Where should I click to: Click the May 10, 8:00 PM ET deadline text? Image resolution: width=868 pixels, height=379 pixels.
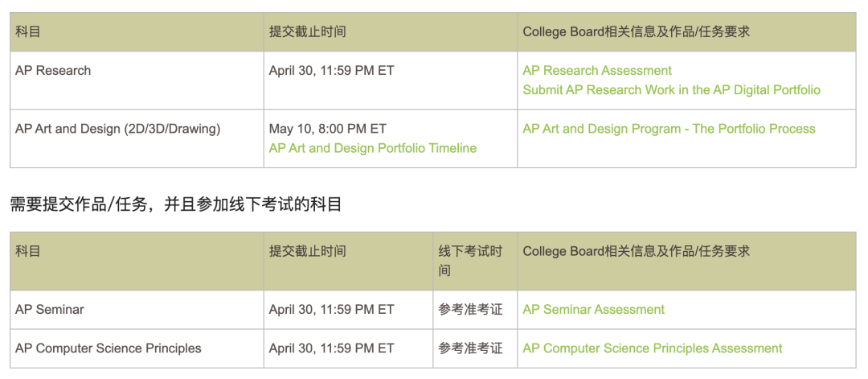pos(328,129)
